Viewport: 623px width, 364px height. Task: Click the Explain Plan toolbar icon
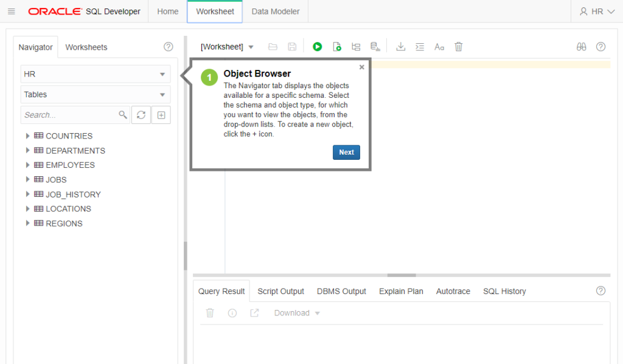tap(356, 47)
